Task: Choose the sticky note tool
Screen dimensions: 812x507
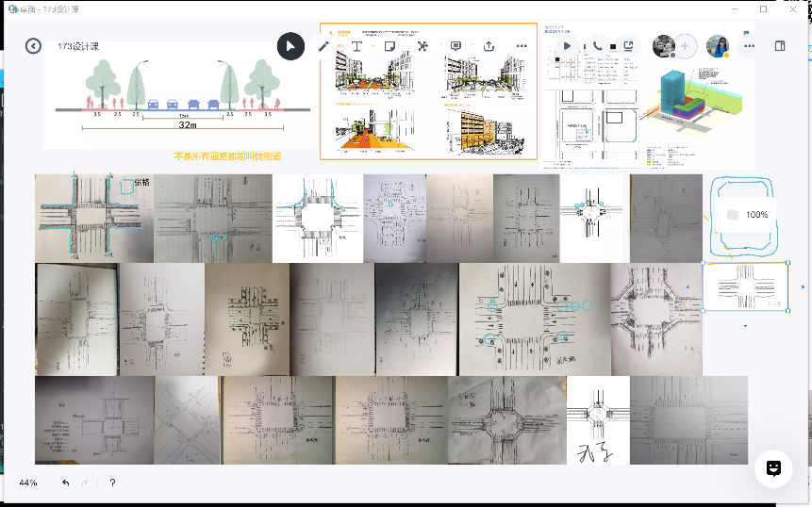Action: [x=389, y=45]
